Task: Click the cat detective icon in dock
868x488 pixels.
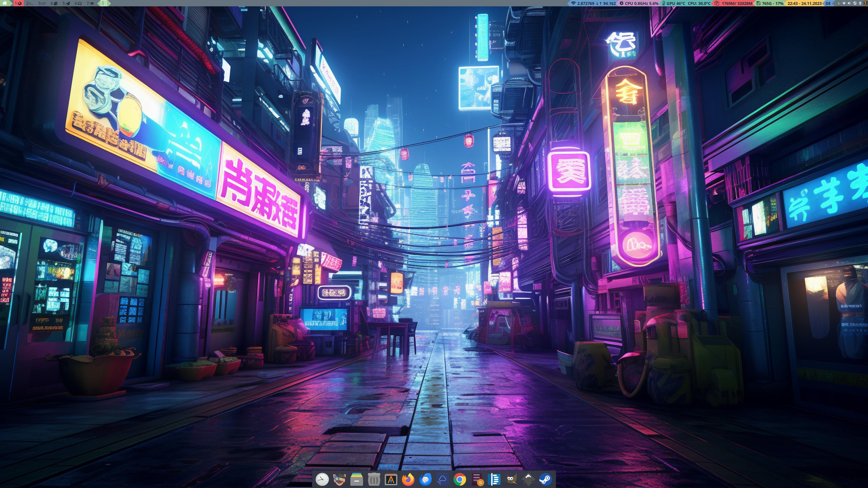Action: tap(339, 479)
